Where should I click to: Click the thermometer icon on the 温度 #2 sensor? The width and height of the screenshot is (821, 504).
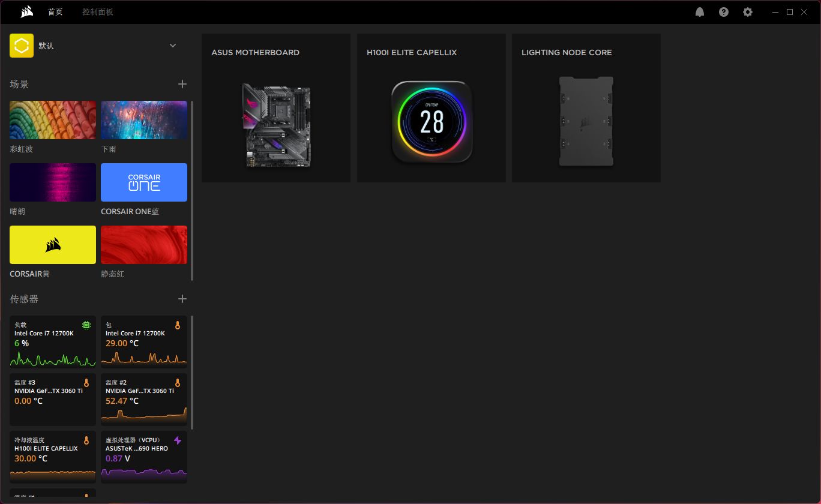point(178,383)
